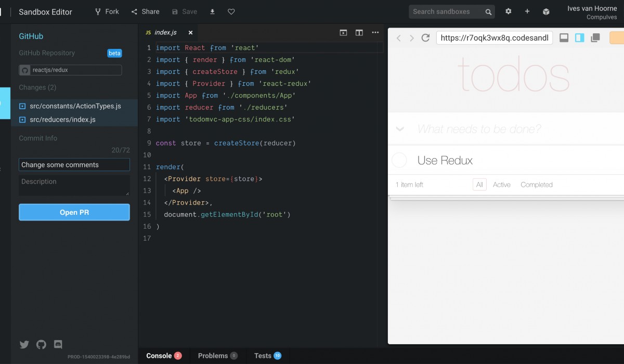Click the search magnifier icon

click(488, 12)
